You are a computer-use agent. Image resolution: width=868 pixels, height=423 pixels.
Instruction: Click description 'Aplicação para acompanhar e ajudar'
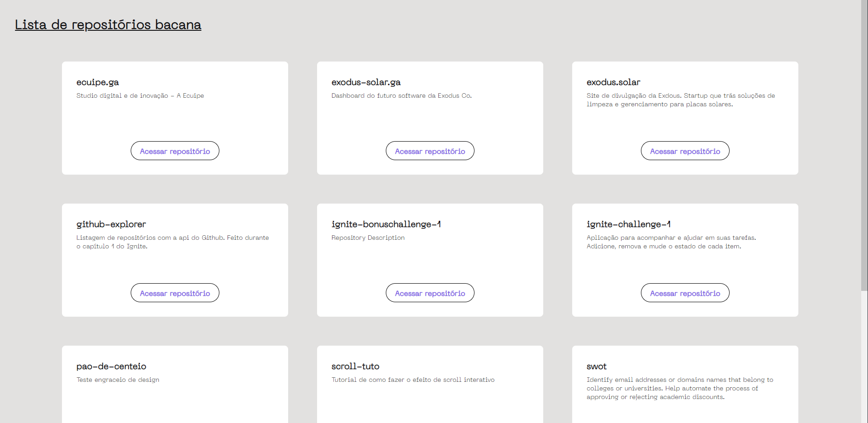pos(671,242)
